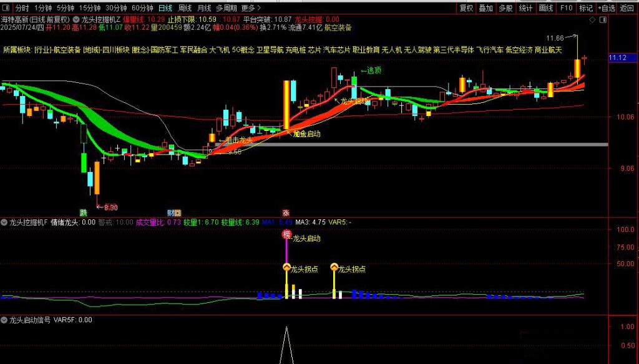
Task: Expand the 龙头启动信号 indicator menu
Action: 5,320
